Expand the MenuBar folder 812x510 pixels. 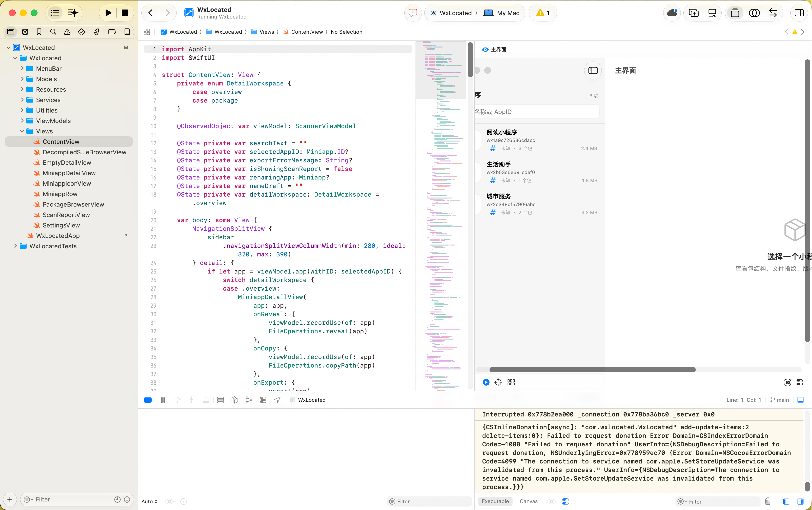click(x=22, y=68)
